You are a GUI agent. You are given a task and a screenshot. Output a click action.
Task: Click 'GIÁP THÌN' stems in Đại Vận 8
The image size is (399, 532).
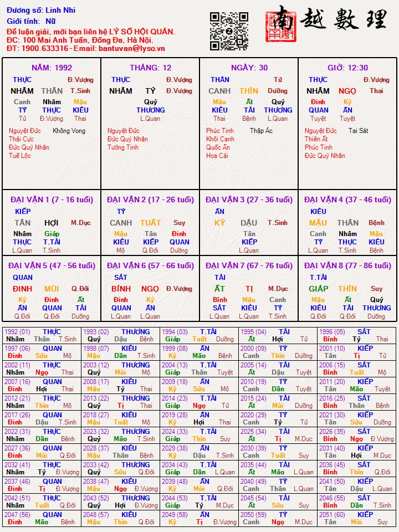click(x=332, y=289)
